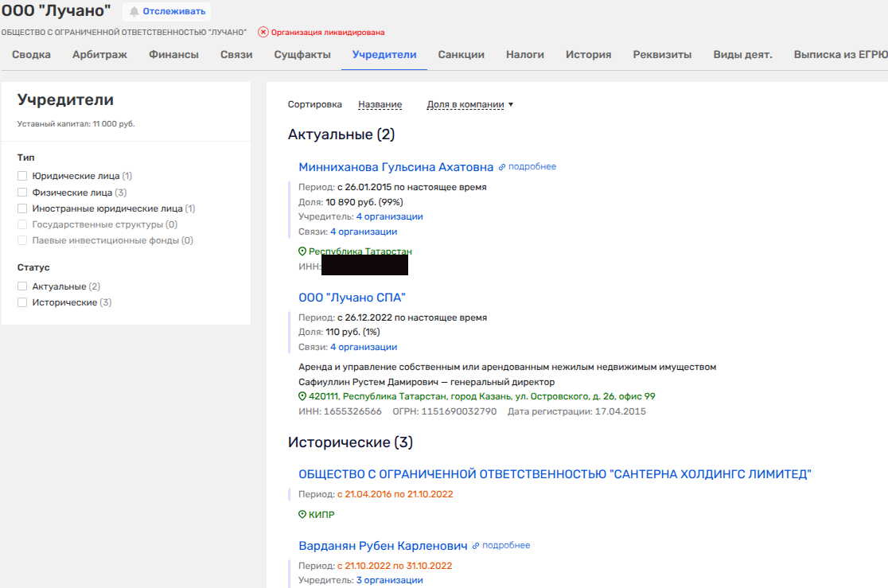
Task: Click 3 организации link under Варданян
Action: [x=389, y=580]
